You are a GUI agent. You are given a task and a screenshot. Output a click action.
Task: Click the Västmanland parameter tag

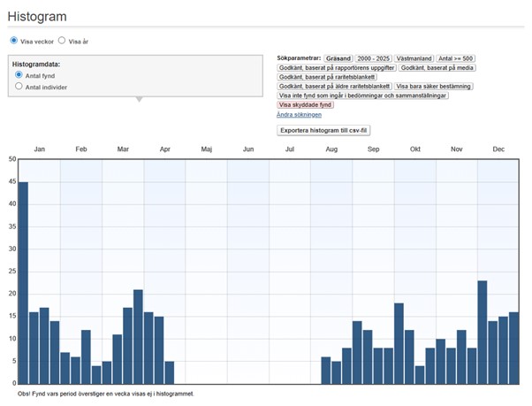[x=414, y=57]
